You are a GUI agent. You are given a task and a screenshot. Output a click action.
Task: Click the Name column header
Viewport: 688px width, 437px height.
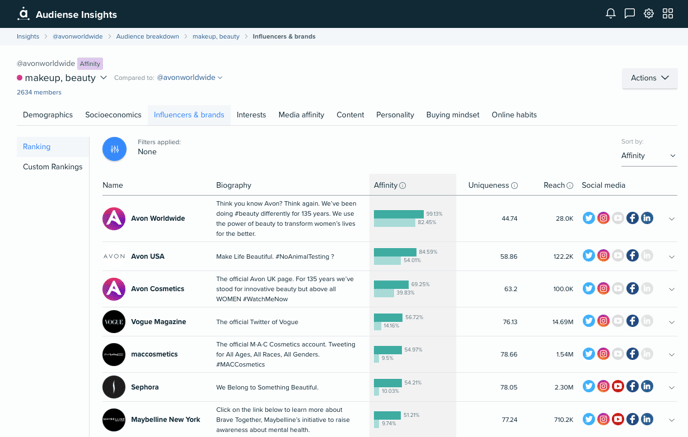pyautogui.click(x=113, y=185)
